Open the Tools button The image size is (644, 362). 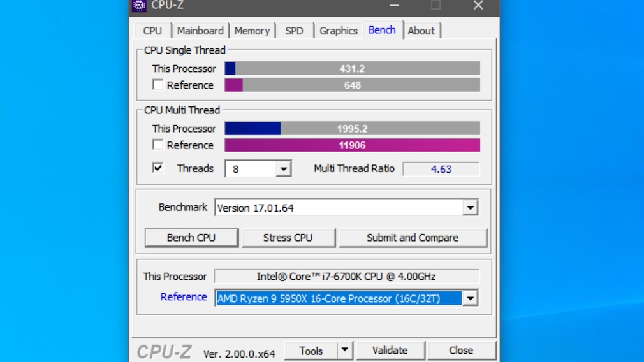(x=311, y=351)
